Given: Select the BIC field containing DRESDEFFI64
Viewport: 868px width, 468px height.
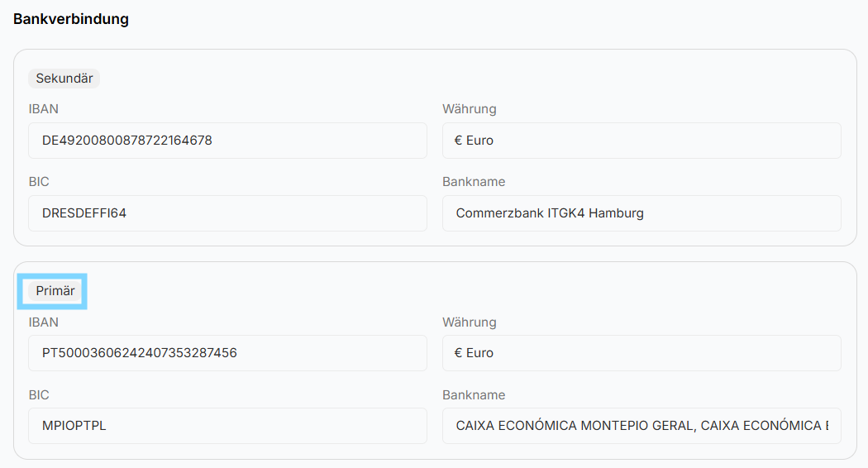Looking at the screenshot, I should click(227, 213).
